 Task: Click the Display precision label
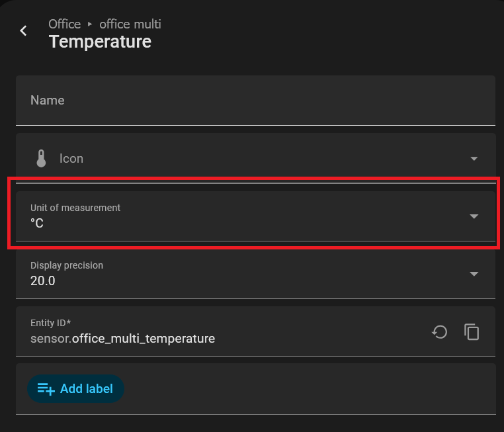[67, 265]
